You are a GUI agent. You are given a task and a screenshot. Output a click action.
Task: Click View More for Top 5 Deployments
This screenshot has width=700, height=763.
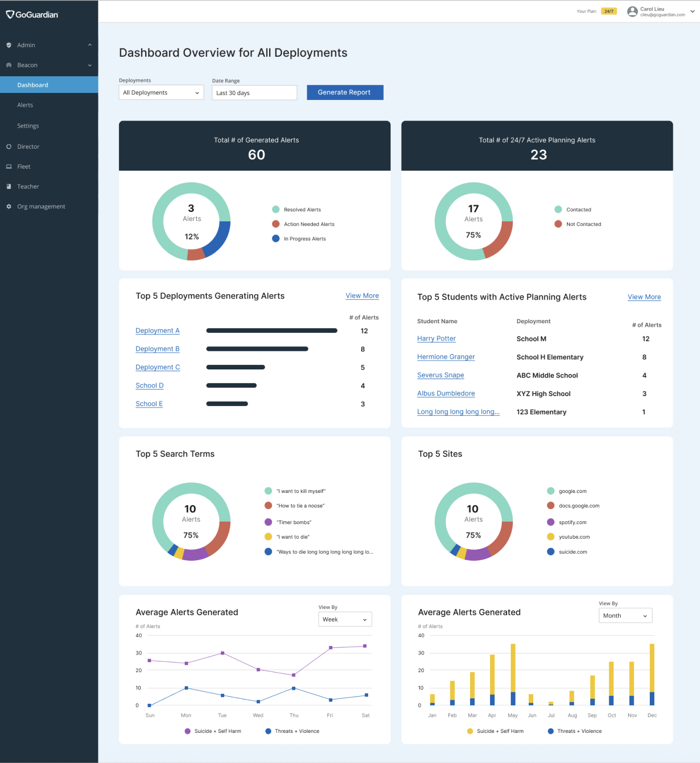click(362, 296)
